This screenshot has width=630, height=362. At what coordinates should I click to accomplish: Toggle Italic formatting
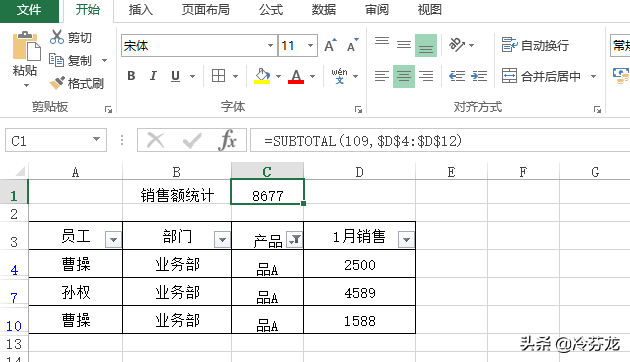(x=153, y=76)
